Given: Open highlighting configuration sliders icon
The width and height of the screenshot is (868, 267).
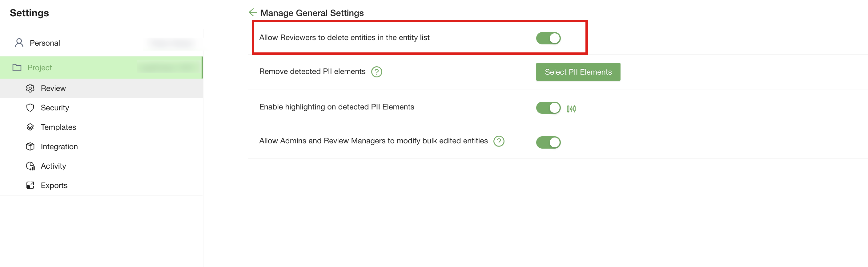Looking at the screenshot, I should [571, 109].
